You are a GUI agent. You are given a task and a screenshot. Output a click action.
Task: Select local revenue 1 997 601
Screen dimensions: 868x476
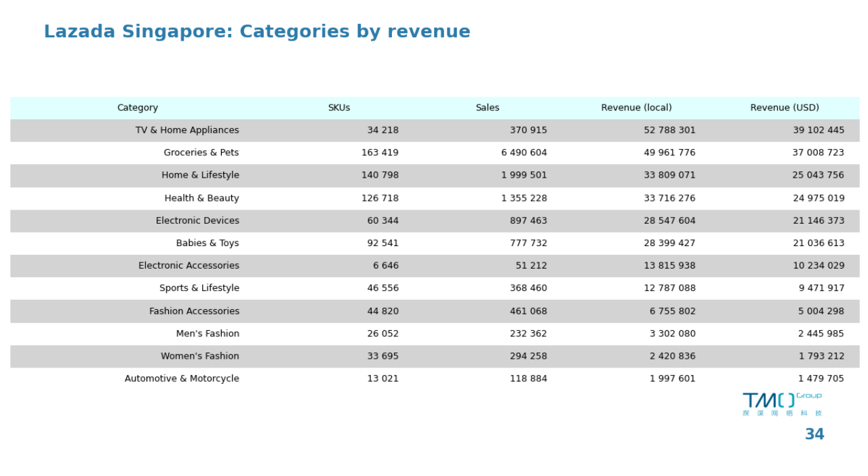click(673, 378)
